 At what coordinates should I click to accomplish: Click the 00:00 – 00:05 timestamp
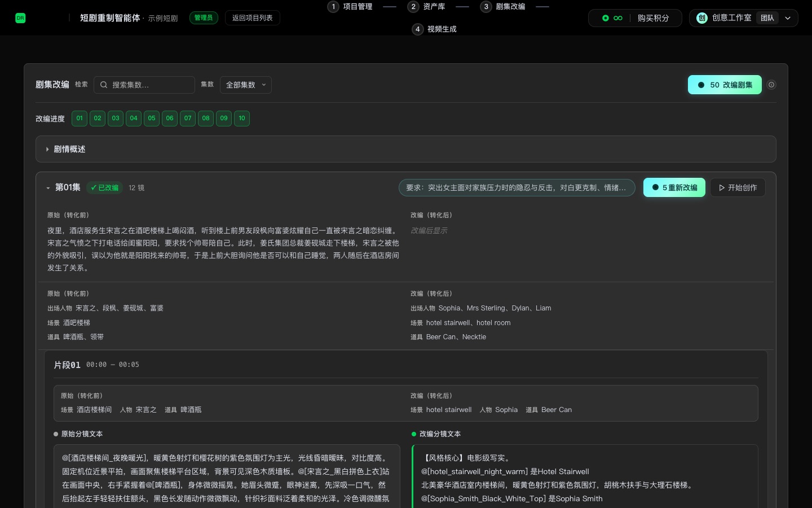[113, 365]
